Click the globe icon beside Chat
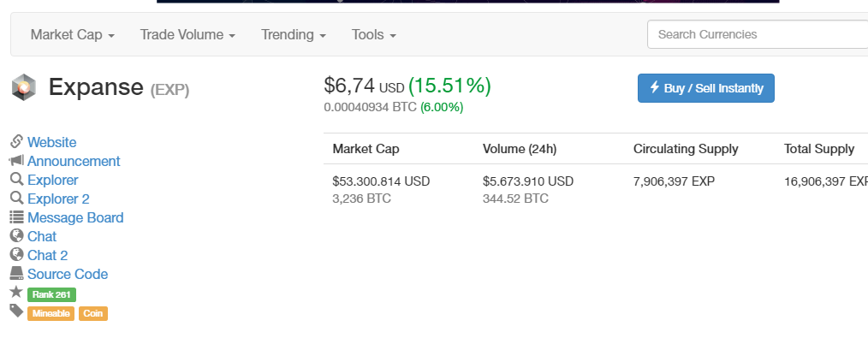Viewport: 868px width, 350px height. point(16,236)
